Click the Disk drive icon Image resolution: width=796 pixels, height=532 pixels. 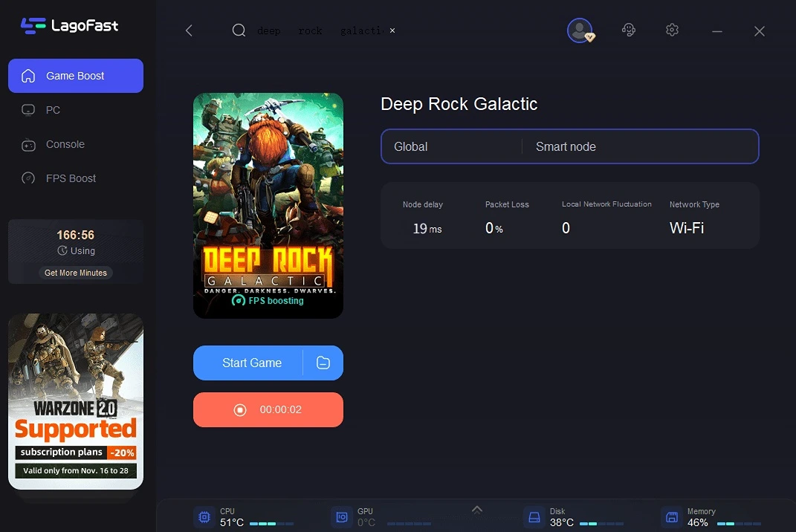click(534, 517)
